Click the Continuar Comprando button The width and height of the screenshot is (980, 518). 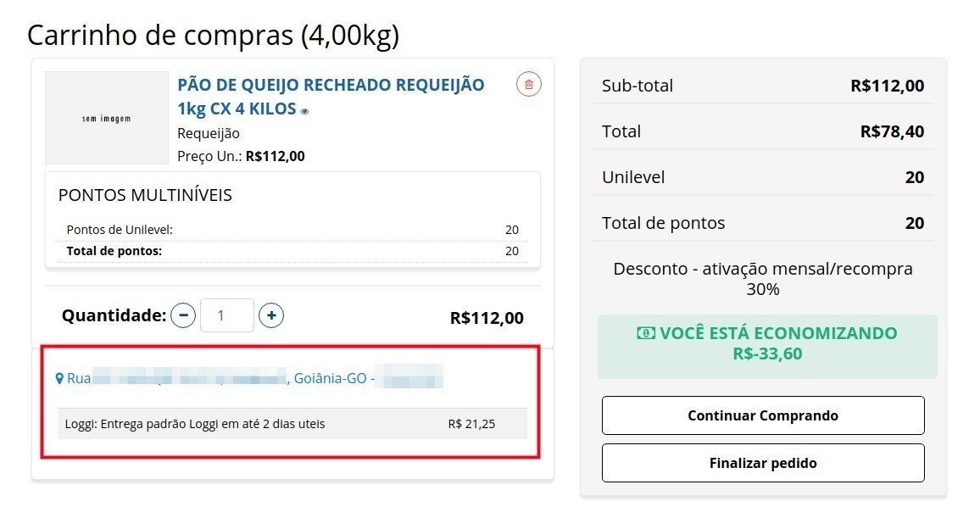(762, 415)
